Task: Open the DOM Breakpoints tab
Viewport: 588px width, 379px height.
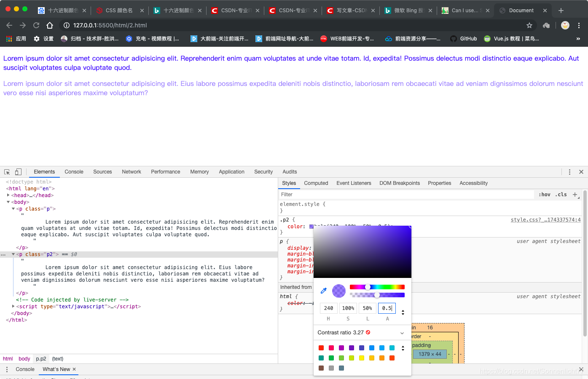Action: pos(400,183)
